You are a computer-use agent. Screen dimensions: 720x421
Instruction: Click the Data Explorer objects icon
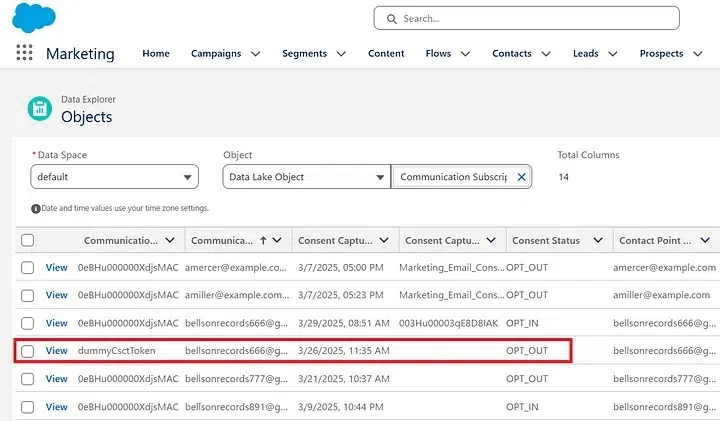[39, 109]
